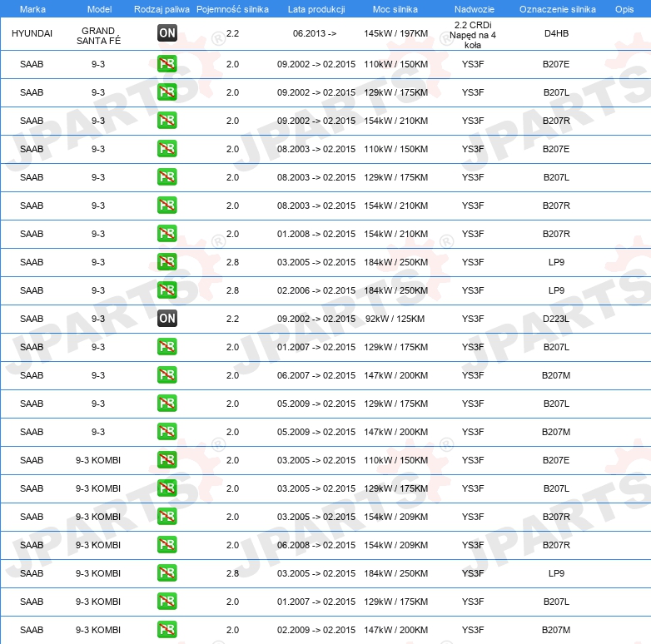
Task: Click '06.2008 -> 02.2015' production years cell
Action: pos(316,545)
